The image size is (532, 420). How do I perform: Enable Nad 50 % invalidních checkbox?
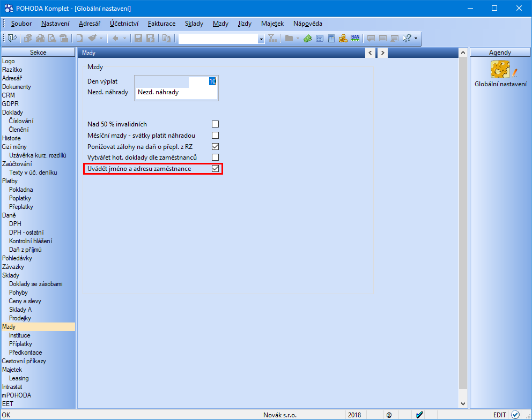pyautogui.click(x=215, y=124)
